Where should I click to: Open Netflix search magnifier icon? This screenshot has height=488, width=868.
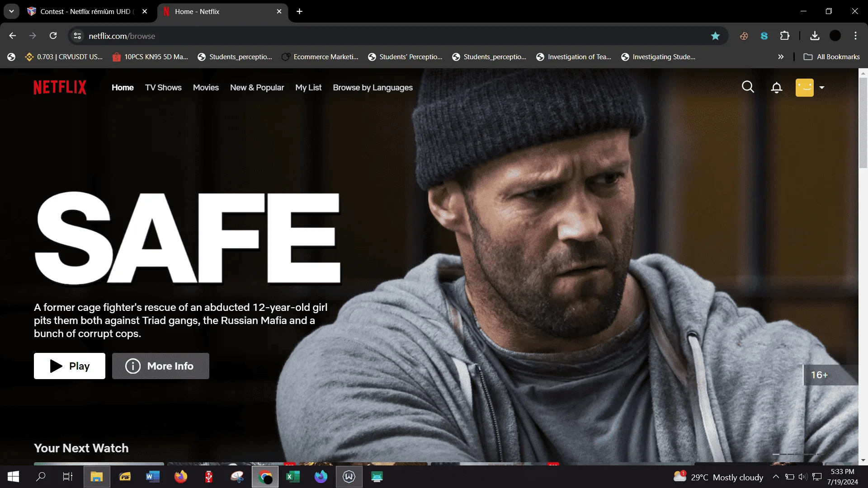pyautogui.click(x=748, y=87)
